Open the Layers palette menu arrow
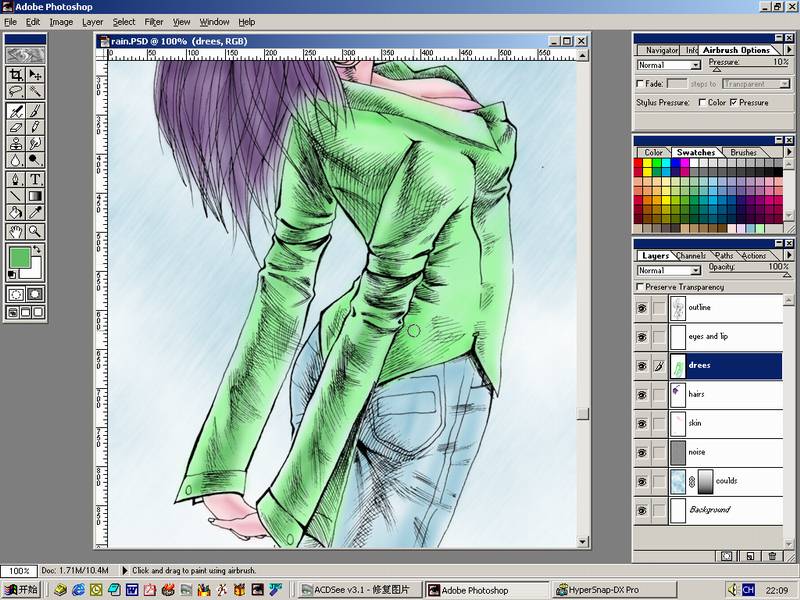Screen dimensions: 800x600 (789, 255)
